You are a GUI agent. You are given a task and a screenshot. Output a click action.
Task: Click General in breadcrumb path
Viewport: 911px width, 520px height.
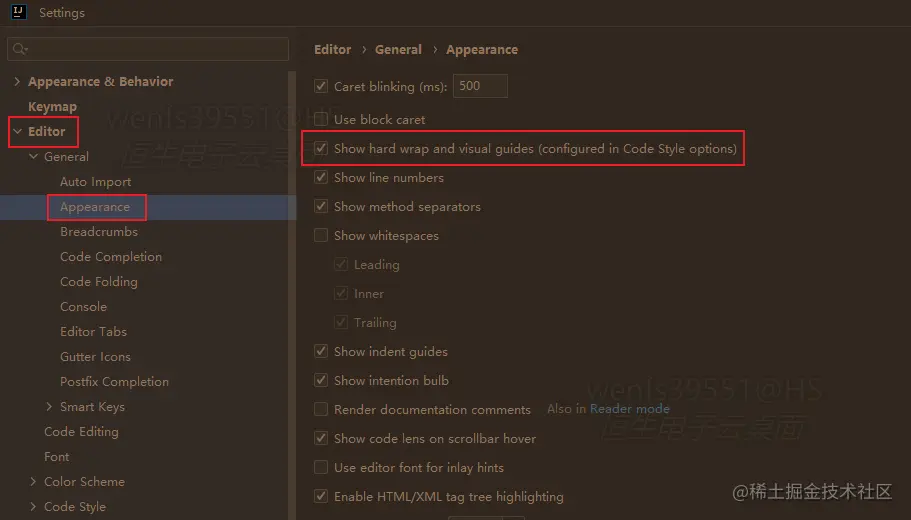(x=398, y=49)
